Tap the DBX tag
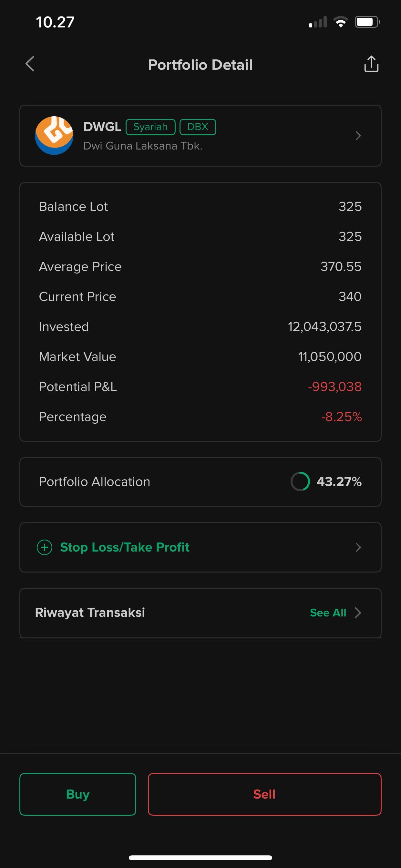Image resolution: width=401 pixels, height=868 pixels. pyautogui.click(x=198, y=127)
